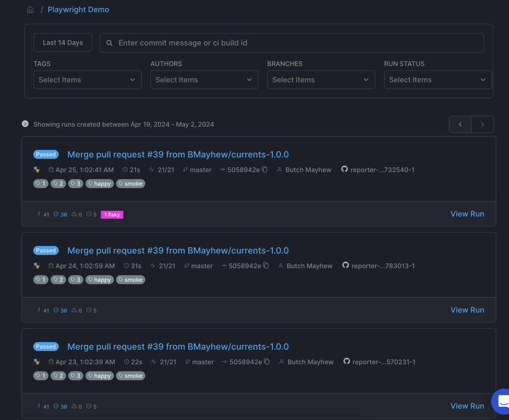
Task: Open the AUTHORS Select Items dropdown
Action: [204, 80]
